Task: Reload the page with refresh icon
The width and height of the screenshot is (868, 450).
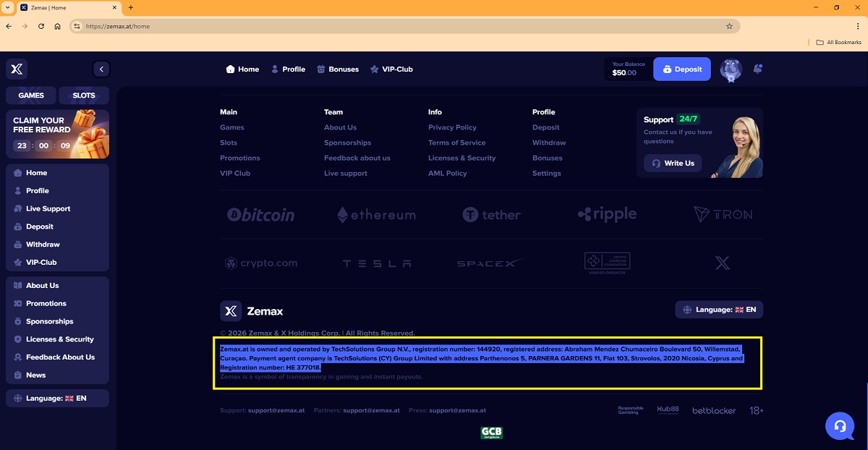Action: click(42, 26)
